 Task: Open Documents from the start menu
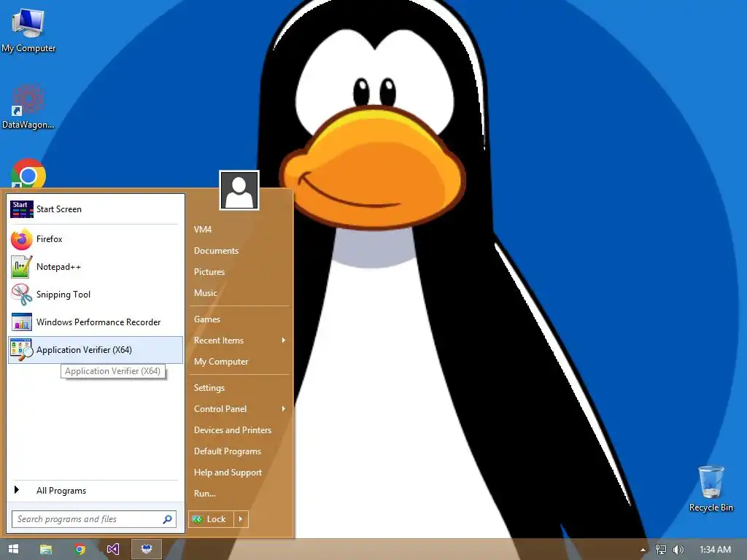216,251
